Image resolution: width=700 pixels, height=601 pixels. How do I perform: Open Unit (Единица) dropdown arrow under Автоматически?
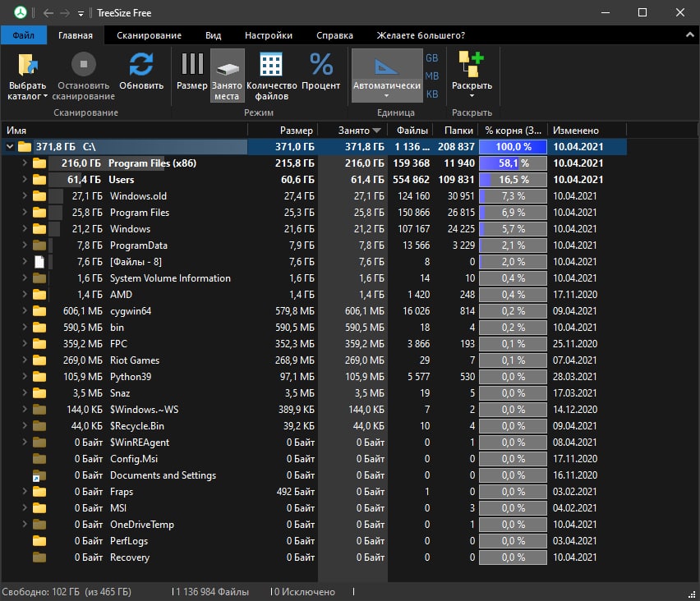pyautogui.click(x=387, y=96)
